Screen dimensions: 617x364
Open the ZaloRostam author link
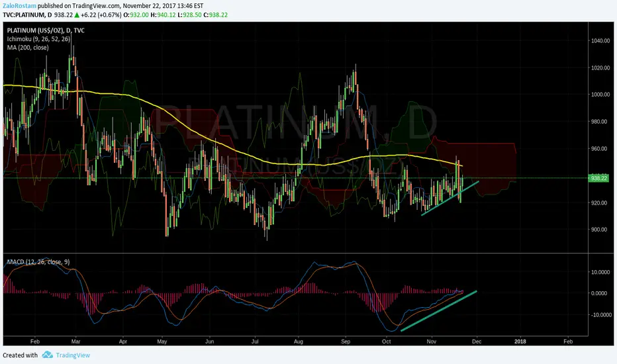[x=19, y=6]
